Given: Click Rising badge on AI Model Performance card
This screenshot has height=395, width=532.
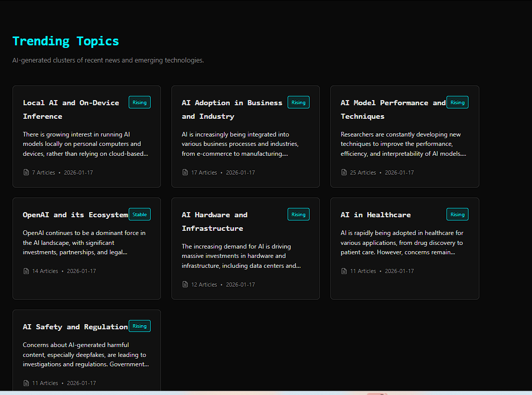Looking at the screenshot, I should (x=457, y=102).
